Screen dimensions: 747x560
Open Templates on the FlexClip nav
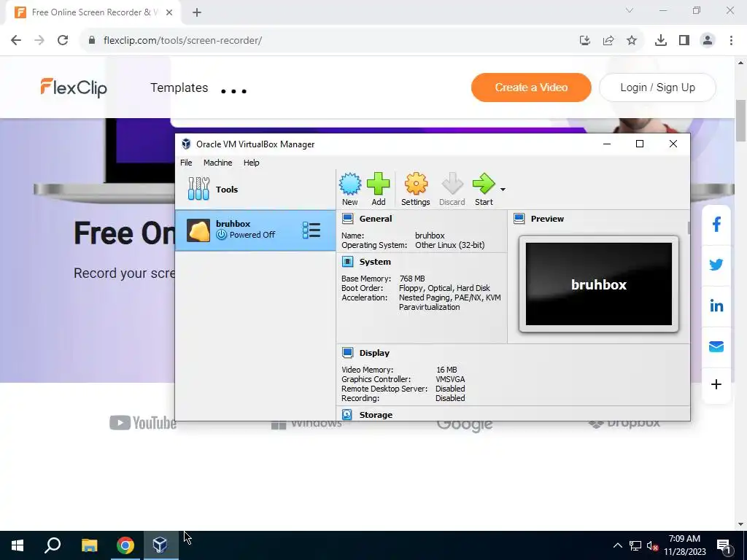(x=179, y=87)
